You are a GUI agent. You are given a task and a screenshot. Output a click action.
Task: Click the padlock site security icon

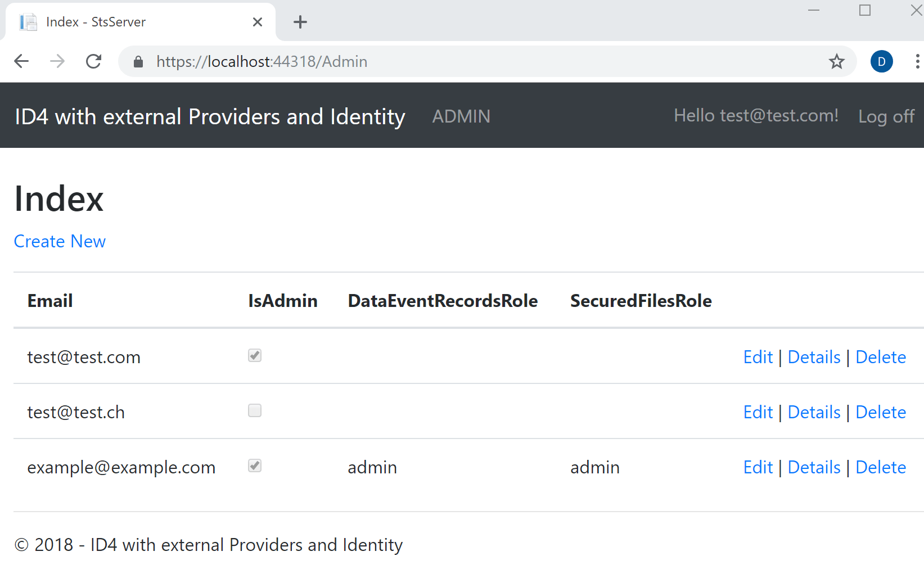point(138,62)
